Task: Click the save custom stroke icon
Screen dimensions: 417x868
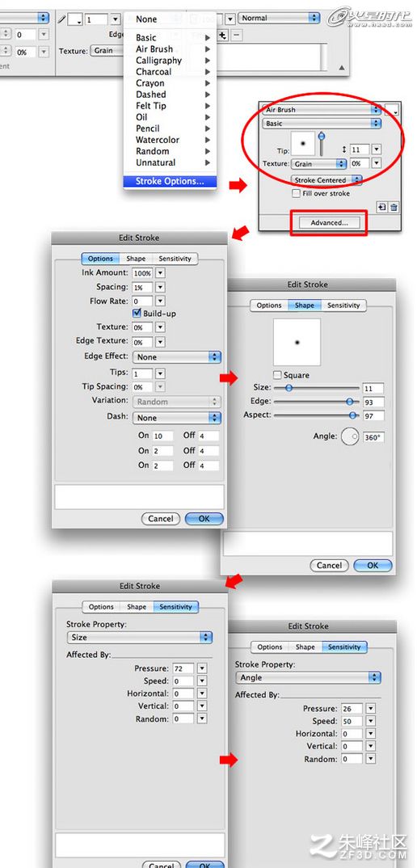Action: [x=382, y=207]
